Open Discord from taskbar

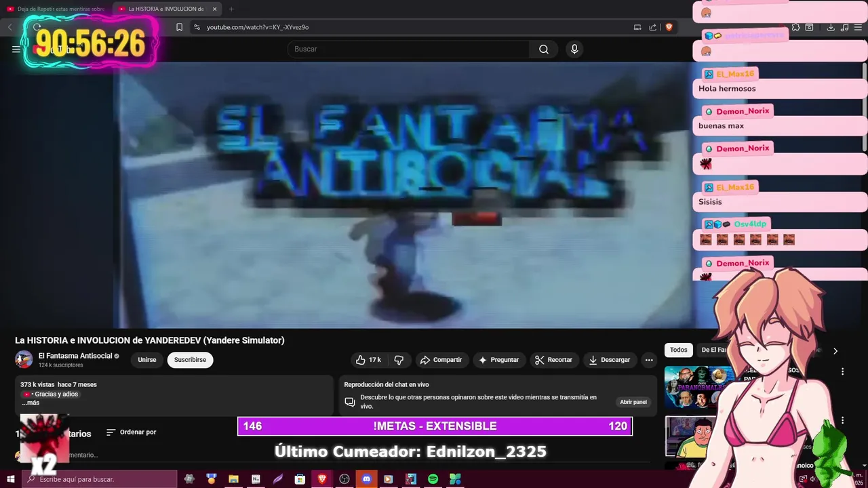click(366, 479)
